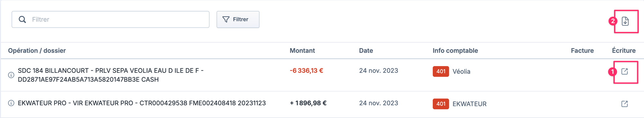Viewport: 644px width, 118px height.
Task: Select the EKWATEUR PRO VIR operation text
Action: point(142,103)
